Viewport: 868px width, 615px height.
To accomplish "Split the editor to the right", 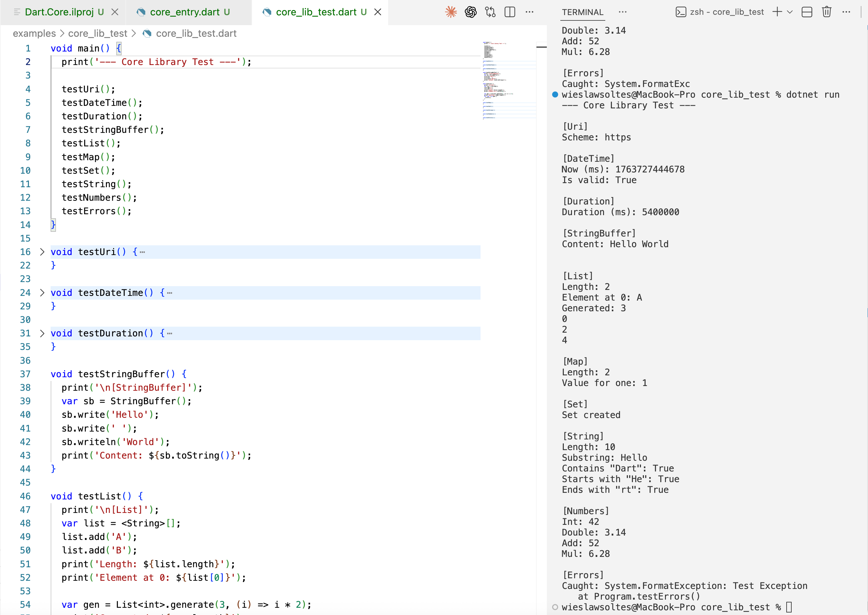I will click(x=510, y=12).
